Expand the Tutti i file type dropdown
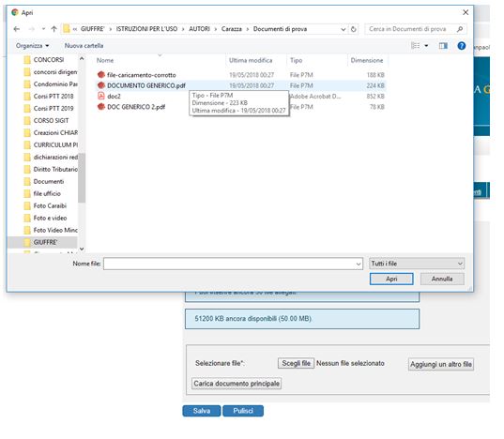This screenshot has width=504, height=439. tap(417, 264)
